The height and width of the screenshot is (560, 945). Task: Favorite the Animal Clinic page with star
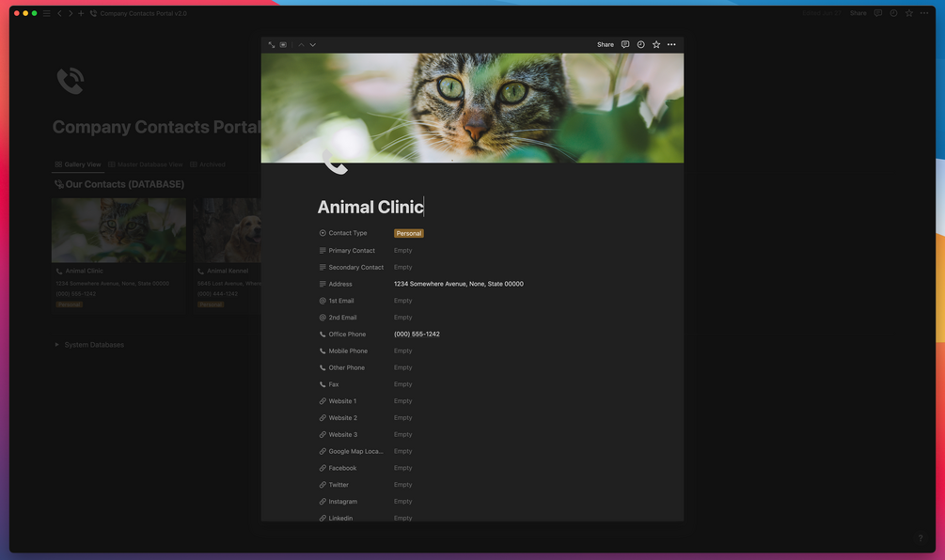point(656,44)
